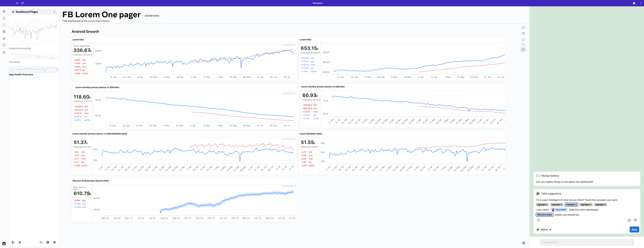644x248 pixels.
Task: Open the FBLorem Goals dashboard link
Action: [544, 215]
